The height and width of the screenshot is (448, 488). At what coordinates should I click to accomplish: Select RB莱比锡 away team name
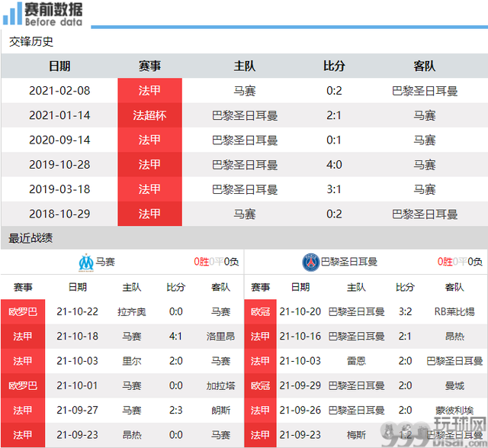pos(454,312)
